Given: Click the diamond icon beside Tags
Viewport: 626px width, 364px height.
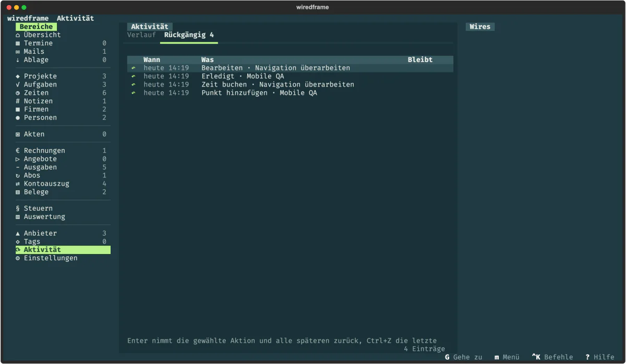Looking at the screenshot, I should point(18,241).
